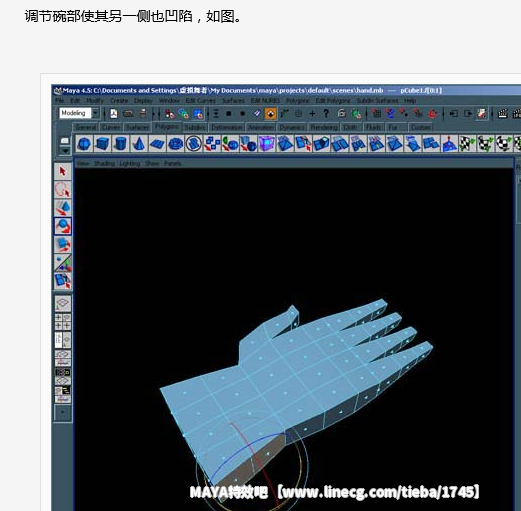Click the extrude face shelf icon
Screen dimensions: 521x511
click(x=321, y=144)
